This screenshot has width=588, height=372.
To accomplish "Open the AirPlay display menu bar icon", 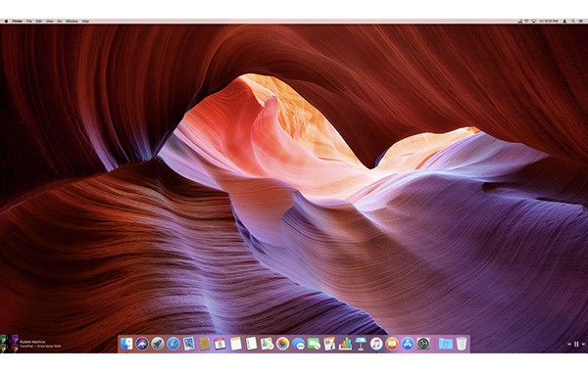I will pyautogui.click(x=534, y=22).
